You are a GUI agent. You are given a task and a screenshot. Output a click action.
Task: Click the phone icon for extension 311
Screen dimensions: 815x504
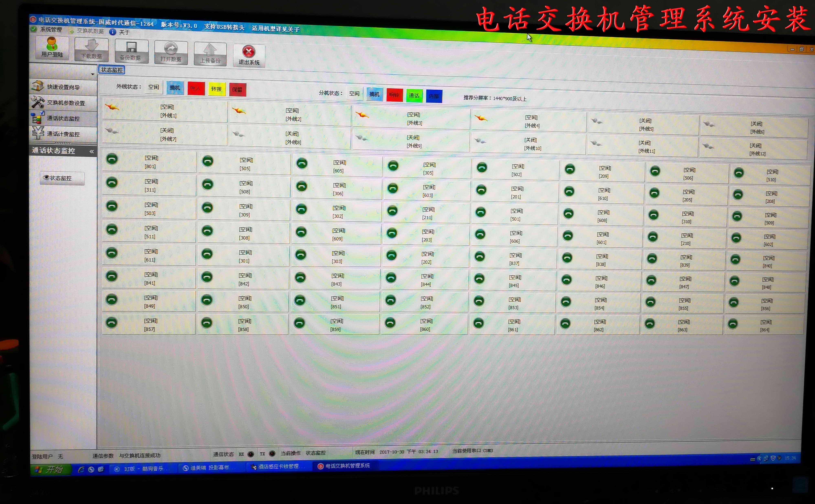[112, 182]
